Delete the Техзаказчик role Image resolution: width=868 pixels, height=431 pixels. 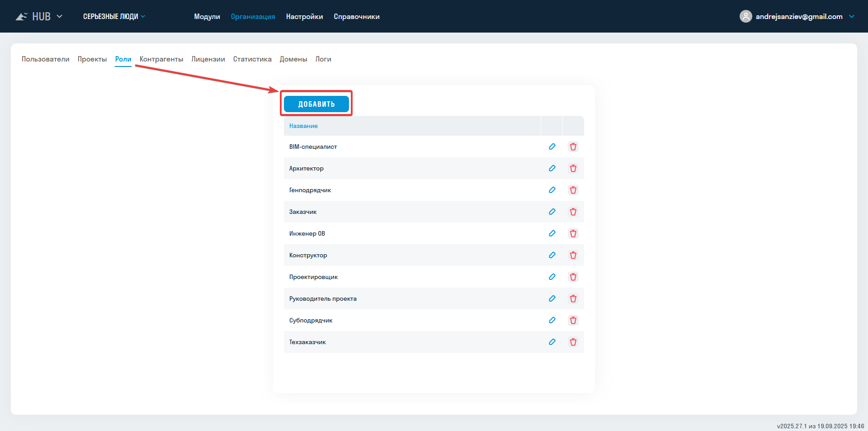(573, 342)
